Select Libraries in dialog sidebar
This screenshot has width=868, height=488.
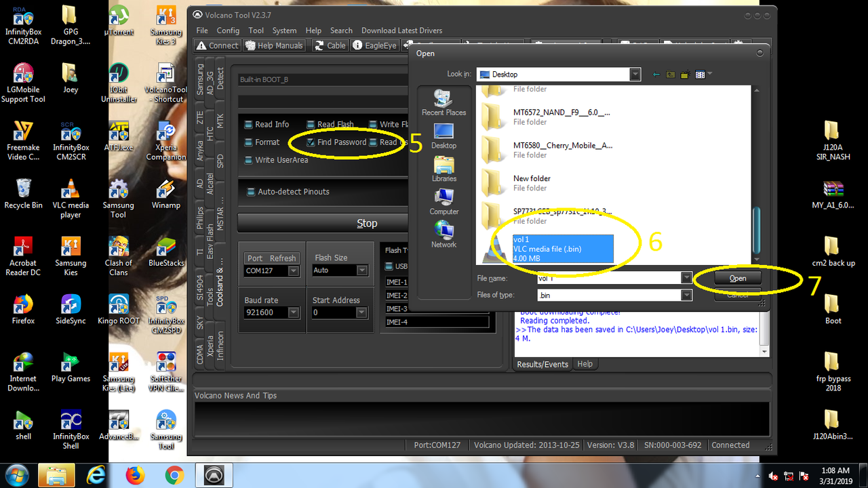443,169
